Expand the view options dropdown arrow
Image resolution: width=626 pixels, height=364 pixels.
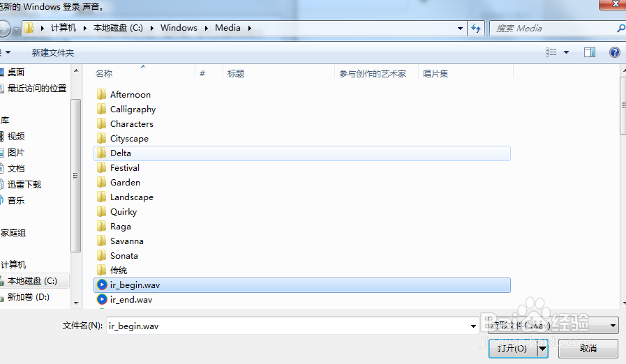coord(566,52)
